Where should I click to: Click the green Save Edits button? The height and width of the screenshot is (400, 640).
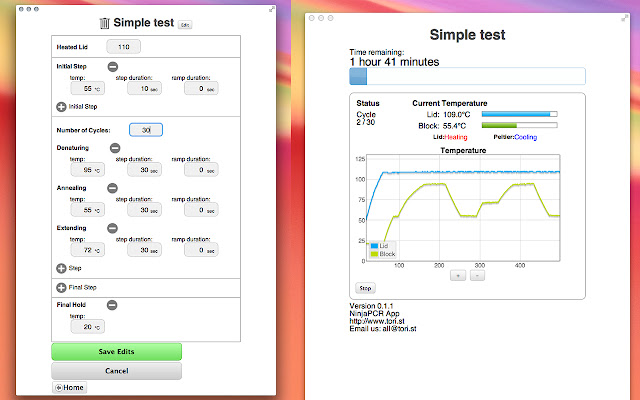117,351
